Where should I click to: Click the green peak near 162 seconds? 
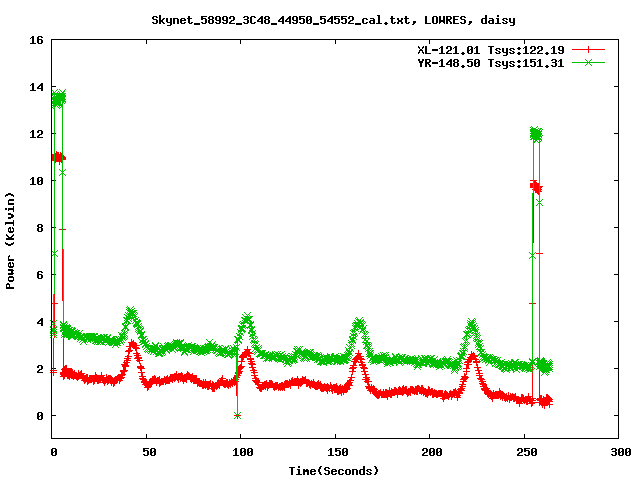[x=359, y=324]
